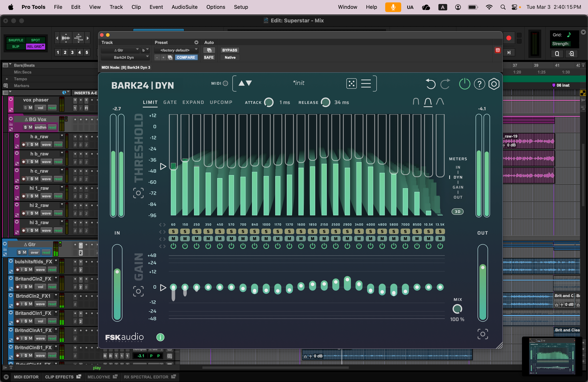Click the SAFE automation button
Image resolution: width=588 pixels, height=382 pixels.
click(x=209, y=58)
